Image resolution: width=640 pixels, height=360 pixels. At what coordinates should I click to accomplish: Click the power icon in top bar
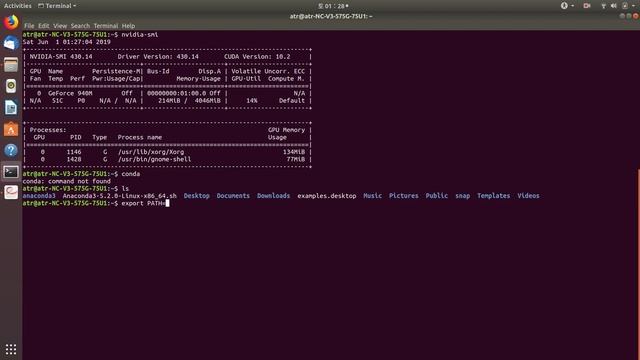pos(625,6)
